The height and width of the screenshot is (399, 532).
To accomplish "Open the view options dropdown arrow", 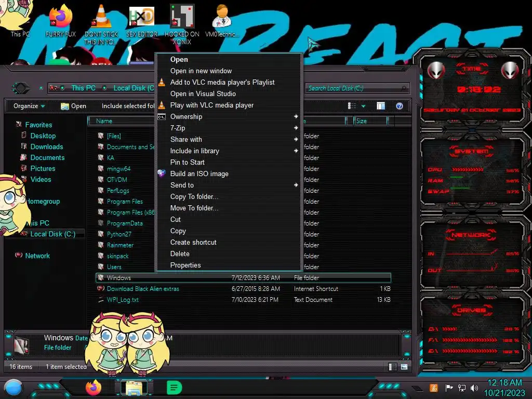I will pos(363,106).
